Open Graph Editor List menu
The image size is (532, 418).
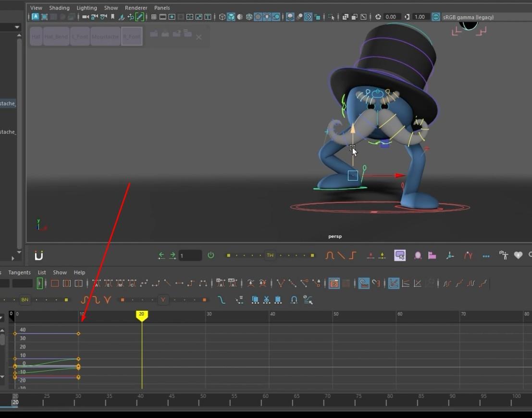[42, 272]
